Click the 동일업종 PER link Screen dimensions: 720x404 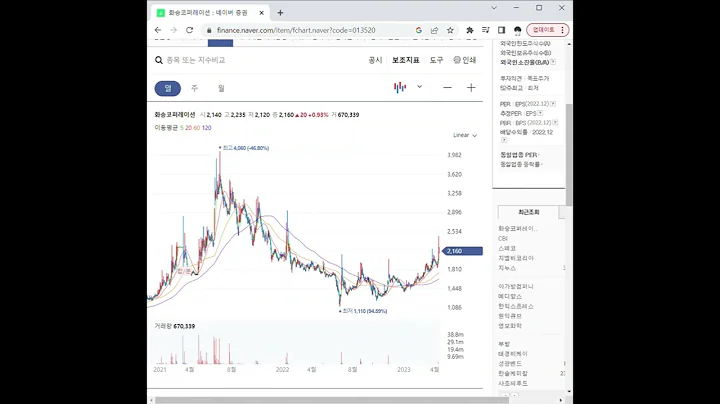pyautogui.click(x=518, y=155)
